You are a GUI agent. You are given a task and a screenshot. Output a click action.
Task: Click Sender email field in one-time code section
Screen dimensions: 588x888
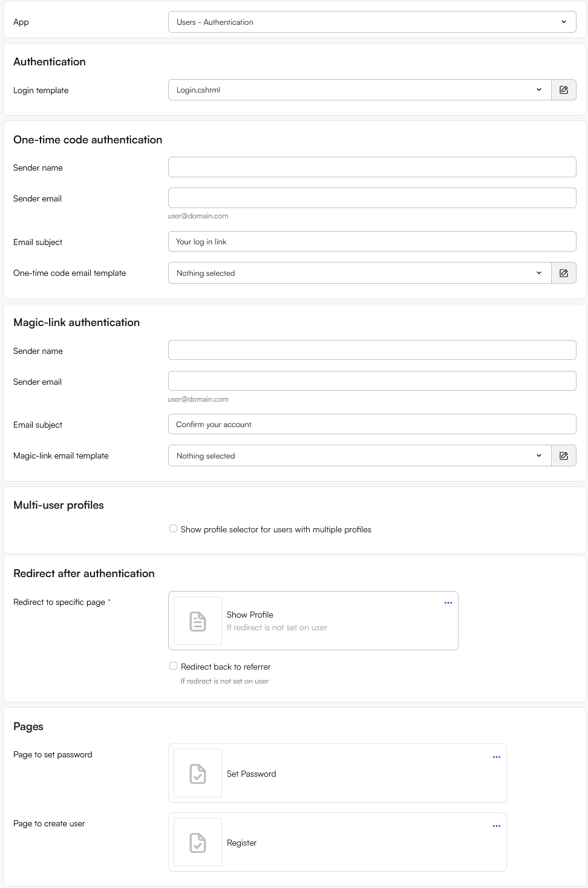click(371, 198)
